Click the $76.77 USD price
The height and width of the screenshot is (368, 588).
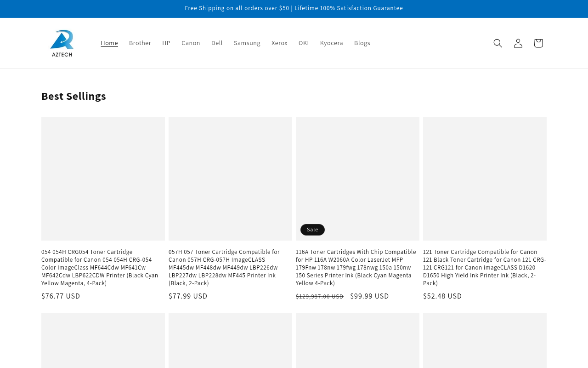(x=61, y=296)
